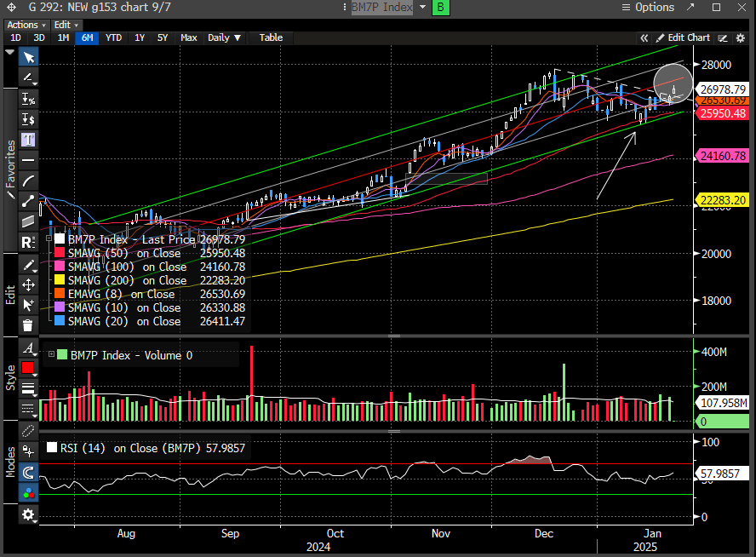756x557 pixels.
Task: Open the dash pattern style menu
Action: click(28, 409)
